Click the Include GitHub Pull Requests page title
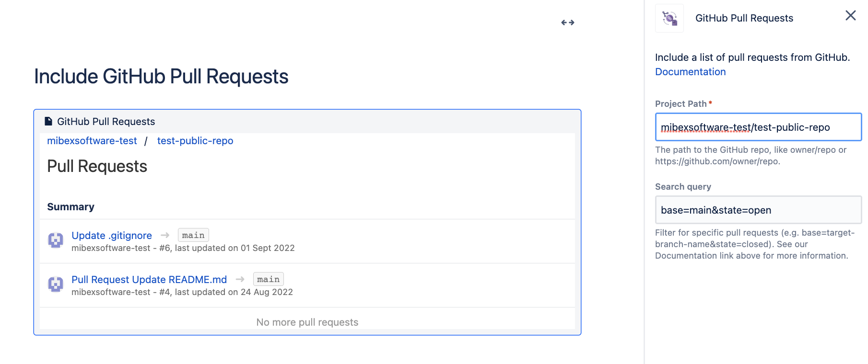Screen dimensions: 868x364 coord(161,77)
